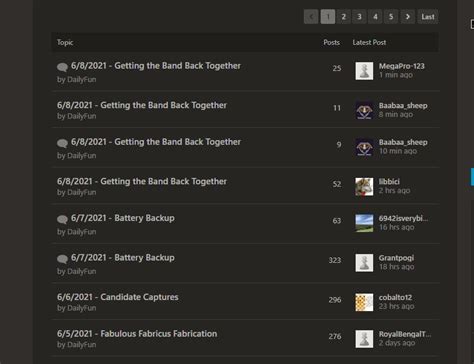Open 6/6/2021 - Candidate Captures topic

tap(118, 297)
